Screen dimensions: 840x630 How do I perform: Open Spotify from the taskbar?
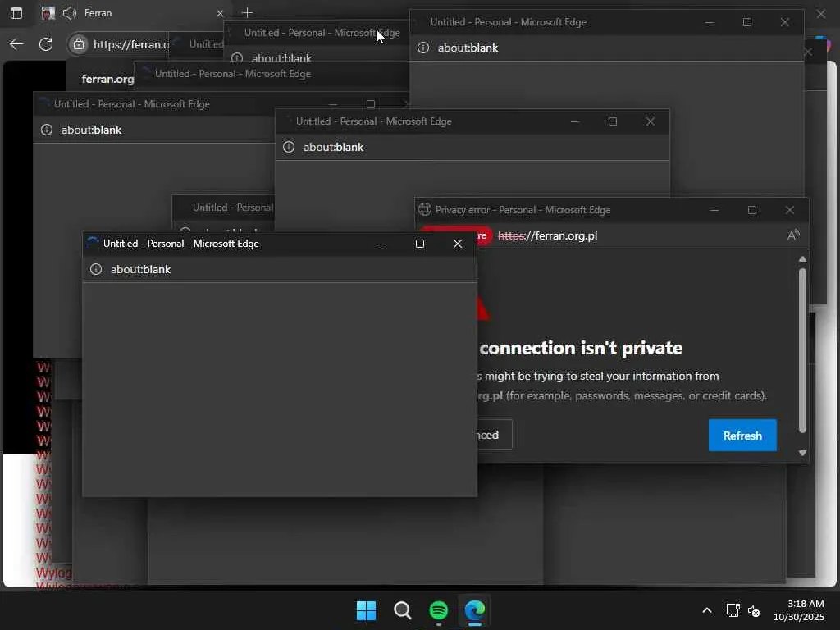(439, 610)
